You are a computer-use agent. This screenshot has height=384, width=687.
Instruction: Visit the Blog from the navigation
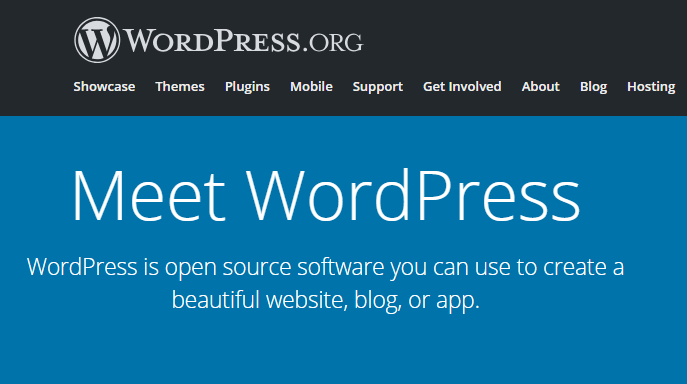[593, 87]
